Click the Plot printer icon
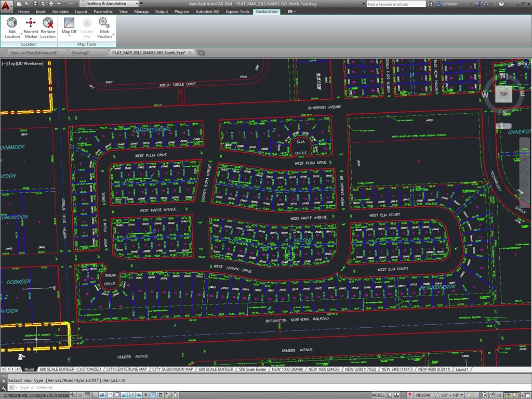 51,4
